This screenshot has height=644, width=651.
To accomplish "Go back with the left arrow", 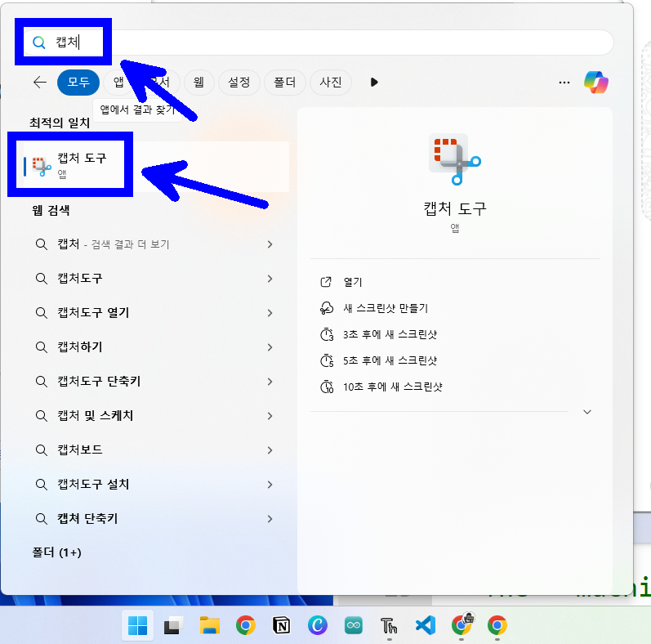I will point(40,83).
